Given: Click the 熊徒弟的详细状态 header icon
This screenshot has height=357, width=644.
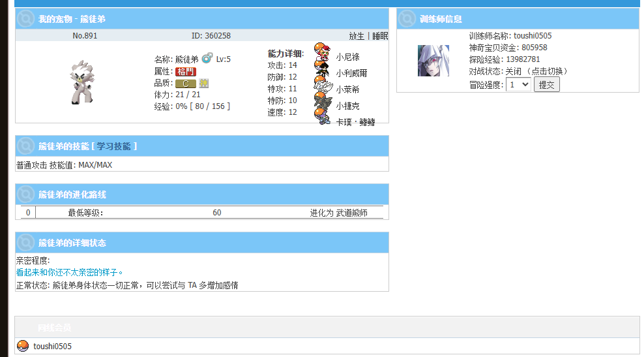Looking at the screenshot, I should point(25,243).
